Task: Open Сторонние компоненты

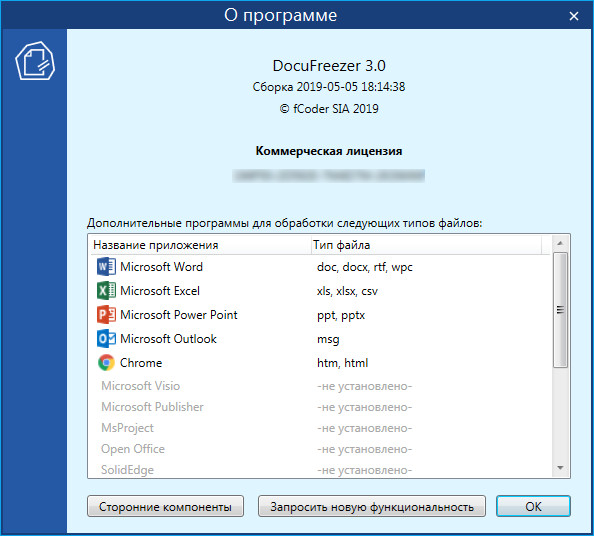Action: tap(166, 506)
